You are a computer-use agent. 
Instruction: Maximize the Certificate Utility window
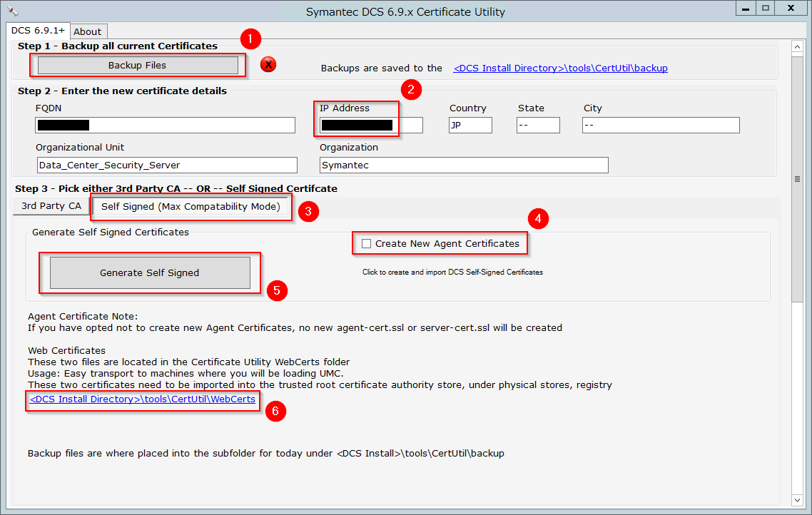tap(766, 9)
